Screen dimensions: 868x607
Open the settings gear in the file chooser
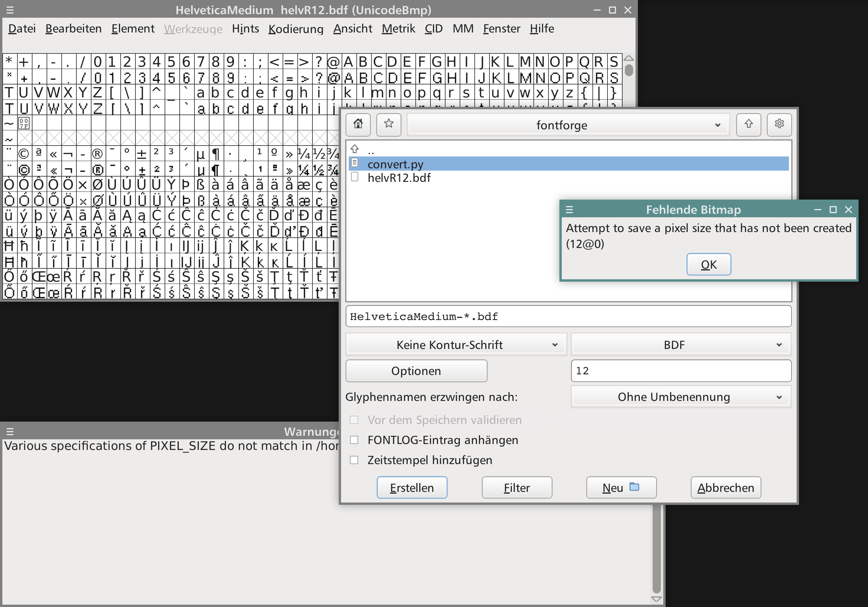click(x=779, y=125)
